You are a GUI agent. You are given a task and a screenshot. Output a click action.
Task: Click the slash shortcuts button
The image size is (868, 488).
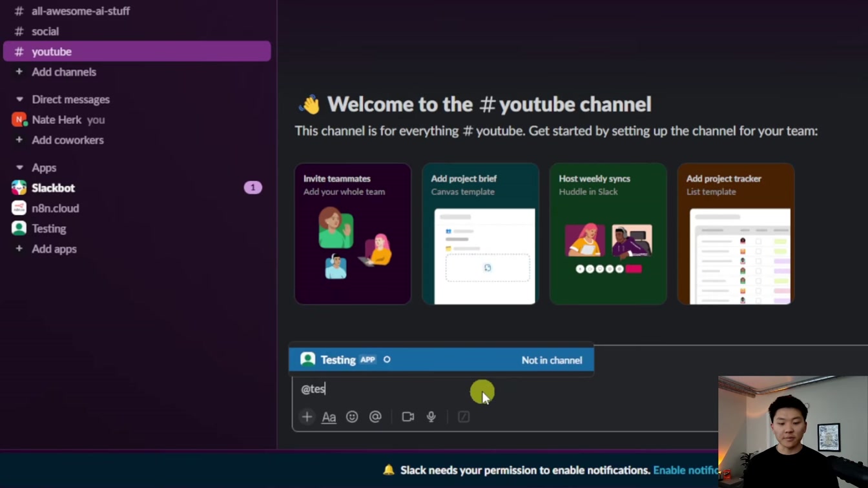464,417
